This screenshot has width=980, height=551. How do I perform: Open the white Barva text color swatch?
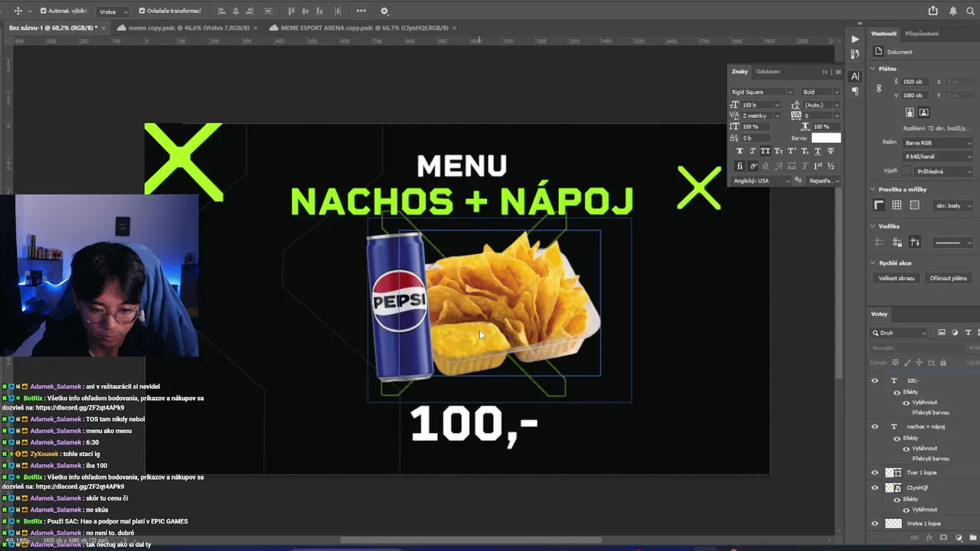(826, 138)
